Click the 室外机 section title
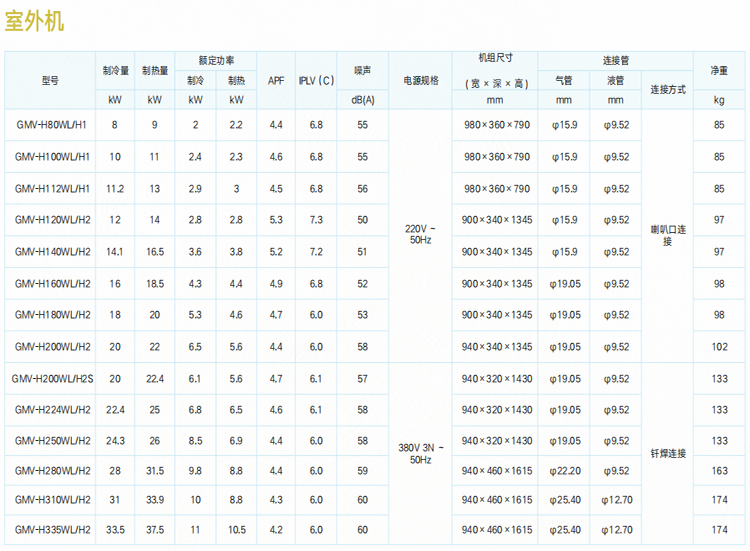 (35, 21)
